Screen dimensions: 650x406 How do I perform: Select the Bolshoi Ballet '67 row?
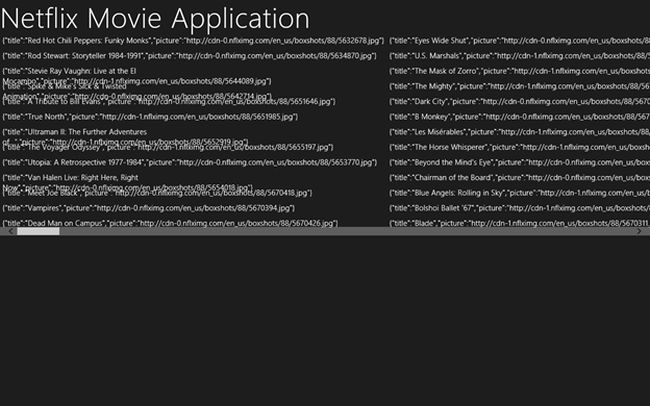click(519, 208)
